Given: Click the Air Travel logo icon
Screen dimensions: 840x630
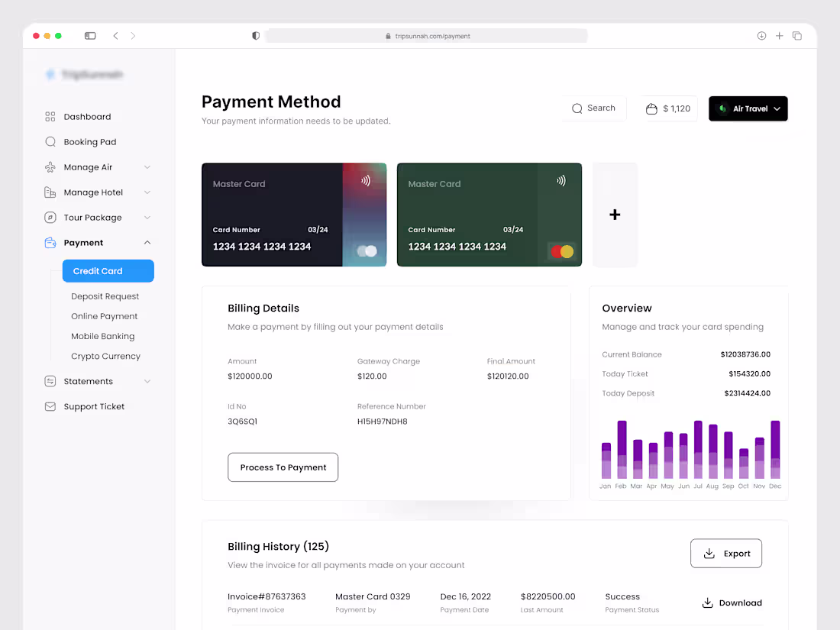Looking at the screenshot, I should 722,108.
